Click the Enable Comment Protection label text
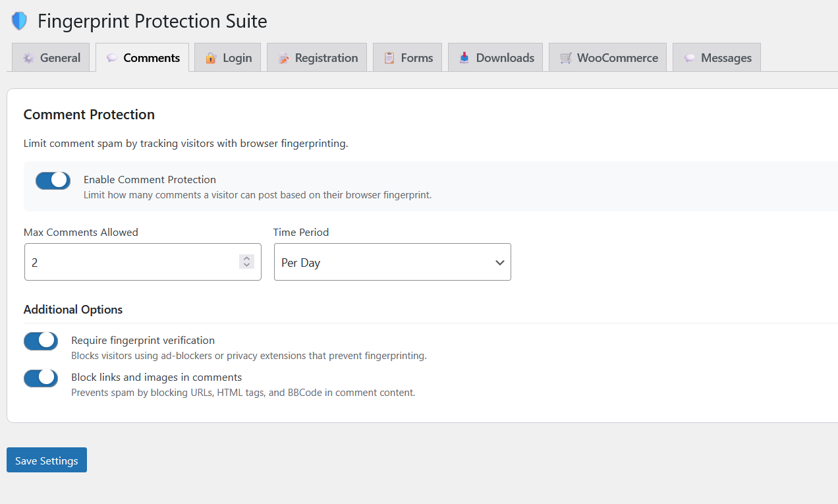Image resolution: width=838 pixels, height=504 pixels. click(x=150, y=179)
